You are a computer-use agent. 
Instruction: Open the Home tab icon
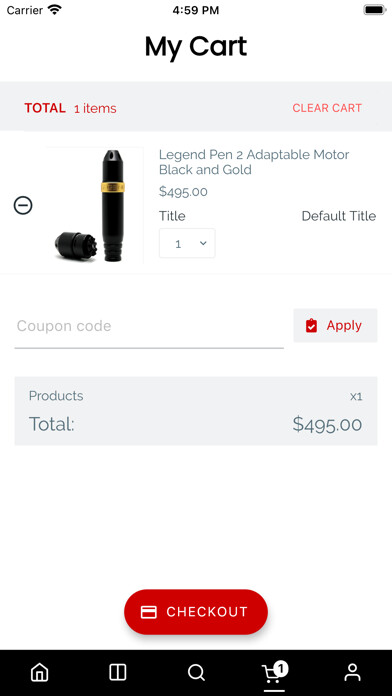pos(40,672)
